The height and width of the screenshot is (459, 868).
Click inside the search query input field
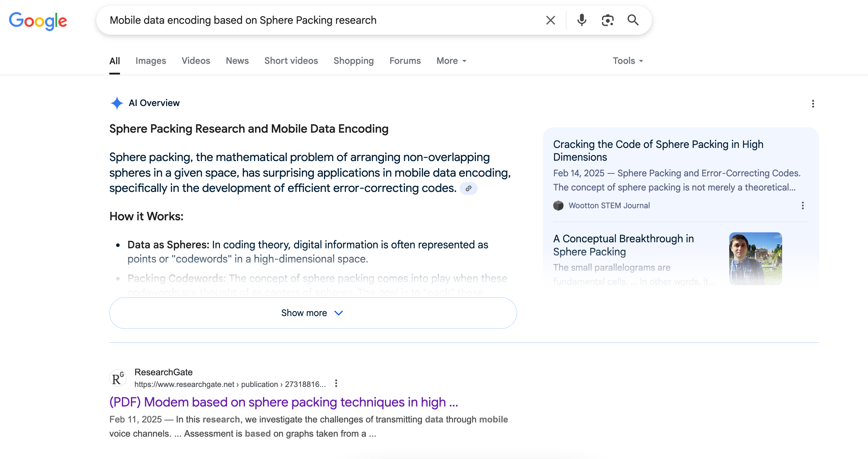pos(319,20)
